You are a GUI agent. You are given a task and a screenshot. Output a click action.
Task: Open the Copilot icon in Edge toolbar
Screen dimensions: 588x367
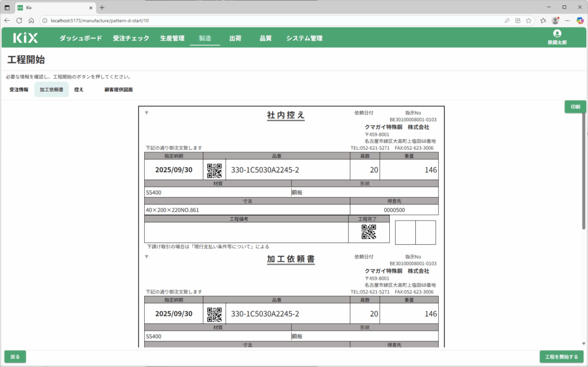point(580,20)
